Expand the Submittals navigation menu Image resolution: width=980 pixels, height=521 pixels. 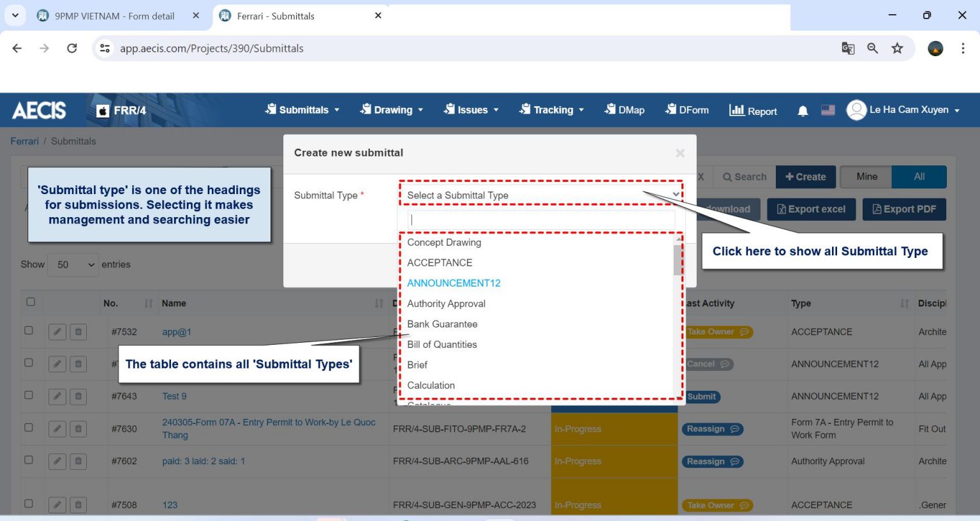coord(302,110)
